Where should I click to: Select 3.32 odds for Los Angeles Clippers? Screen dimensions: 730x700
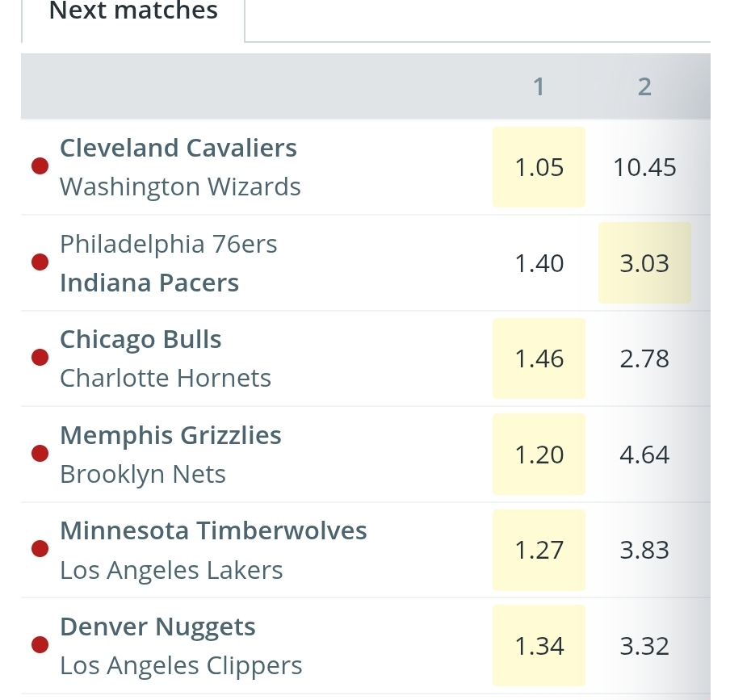pyautogui.click(x=644, y=646)
